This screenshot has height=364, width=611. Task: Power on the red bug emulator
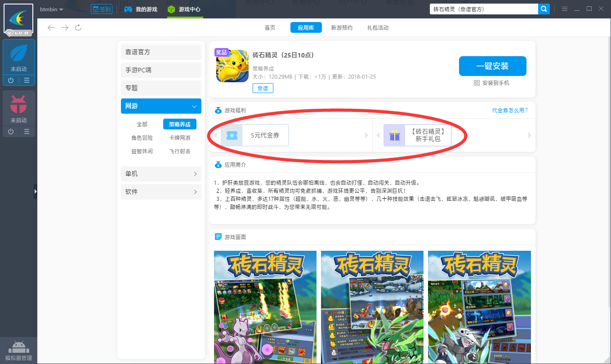(11, 131)
